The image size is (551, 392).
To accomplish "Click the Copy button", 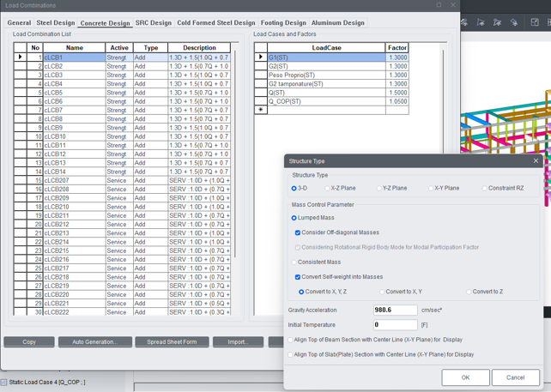I will 29,341.
